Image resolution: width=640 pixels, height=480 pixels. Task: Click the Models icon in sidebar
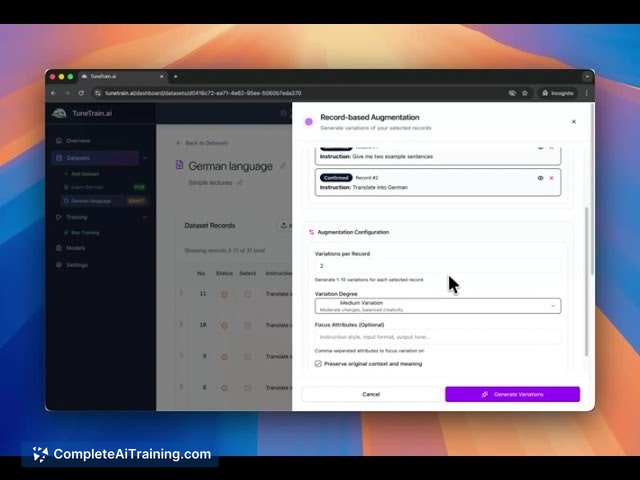click(x=59, y=248)
